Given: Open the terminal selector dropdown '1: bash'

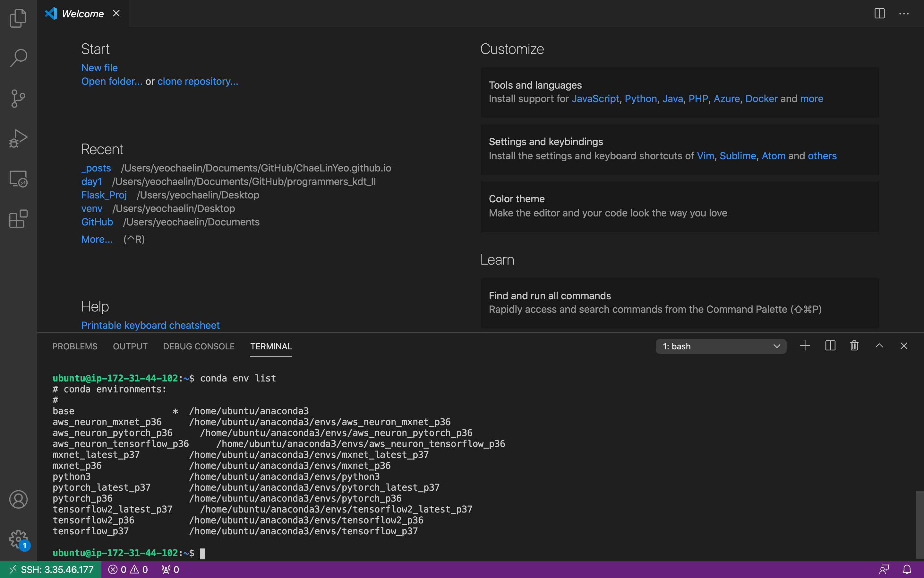Looking at the screenshot, I should tap(721, 346).
